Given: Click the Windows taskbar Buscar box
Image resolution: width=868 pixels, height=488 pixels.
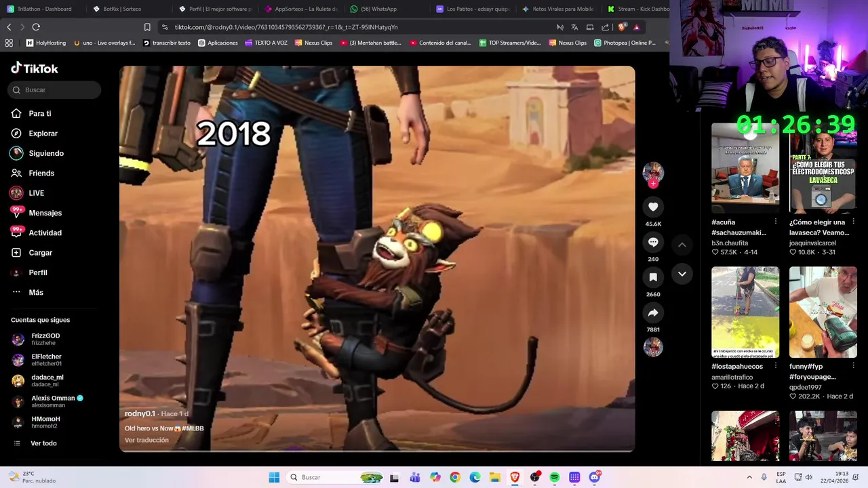Looking at the screenshot, I should [336, 477].
